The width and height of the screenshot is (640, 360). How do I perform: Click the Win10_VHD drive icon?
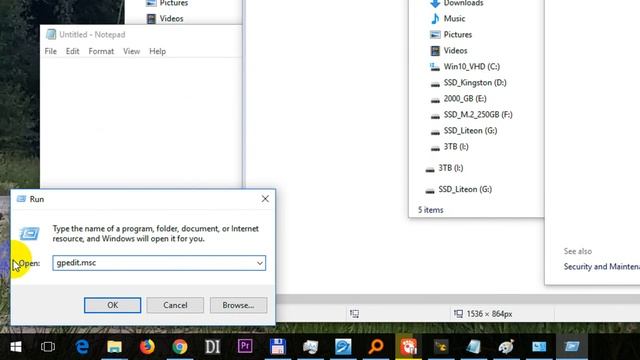[x=435, y=67]
